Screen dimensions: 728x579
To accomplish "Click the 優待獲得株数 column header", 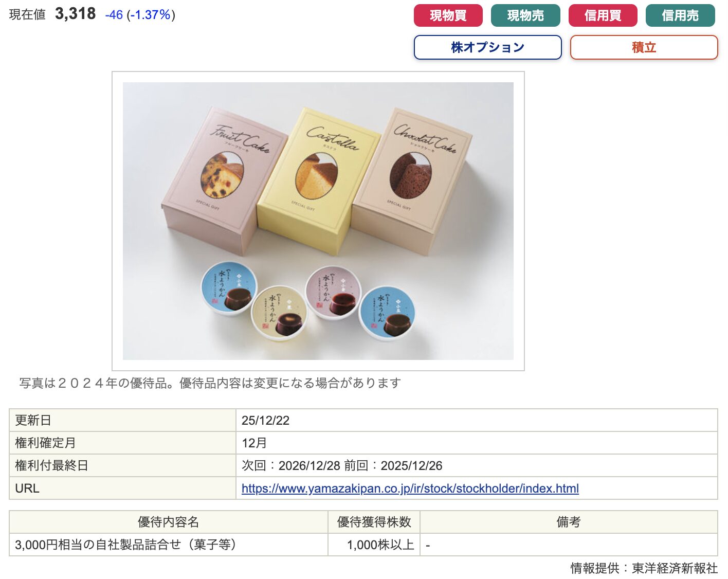I will [x=374, y=522].
